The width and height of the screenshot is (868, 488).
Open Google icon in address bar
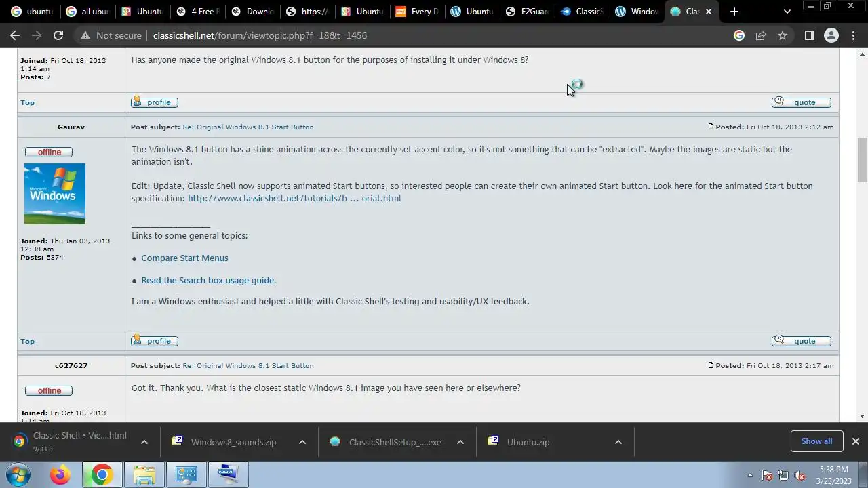click(x=739, y=35)
